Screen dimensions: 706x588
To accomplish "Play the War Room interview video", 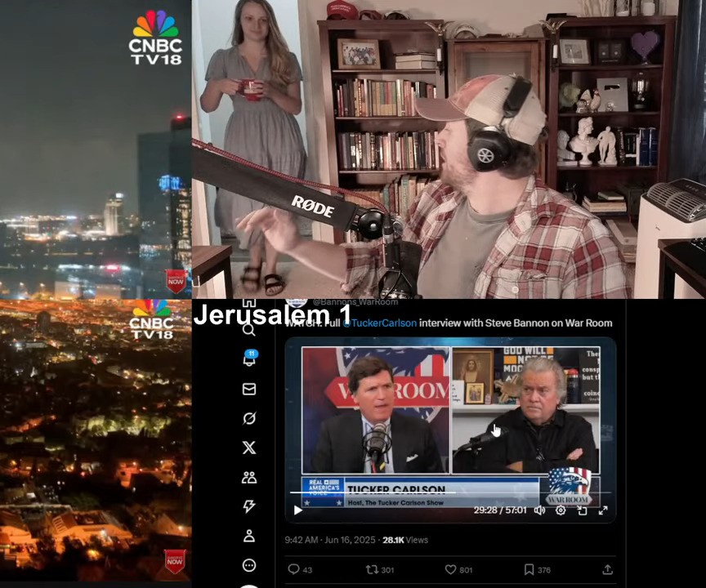I will [x=297, y=510].
